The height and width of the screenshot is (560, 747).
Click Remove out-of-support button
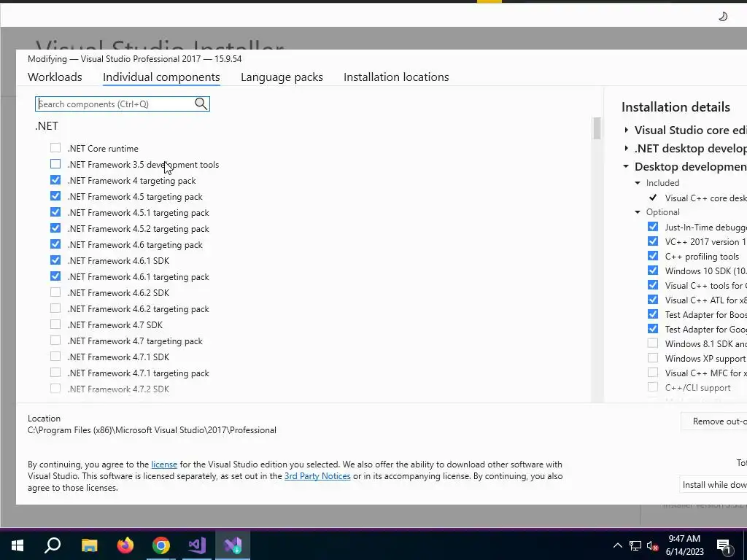pyautogui.click(x=713, y=421)
